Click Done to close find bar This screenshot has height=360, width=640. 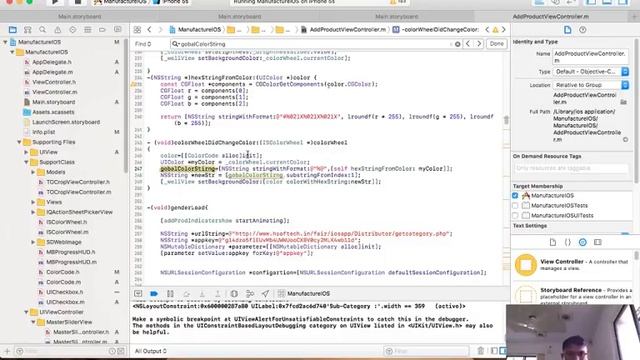[496, 44]
